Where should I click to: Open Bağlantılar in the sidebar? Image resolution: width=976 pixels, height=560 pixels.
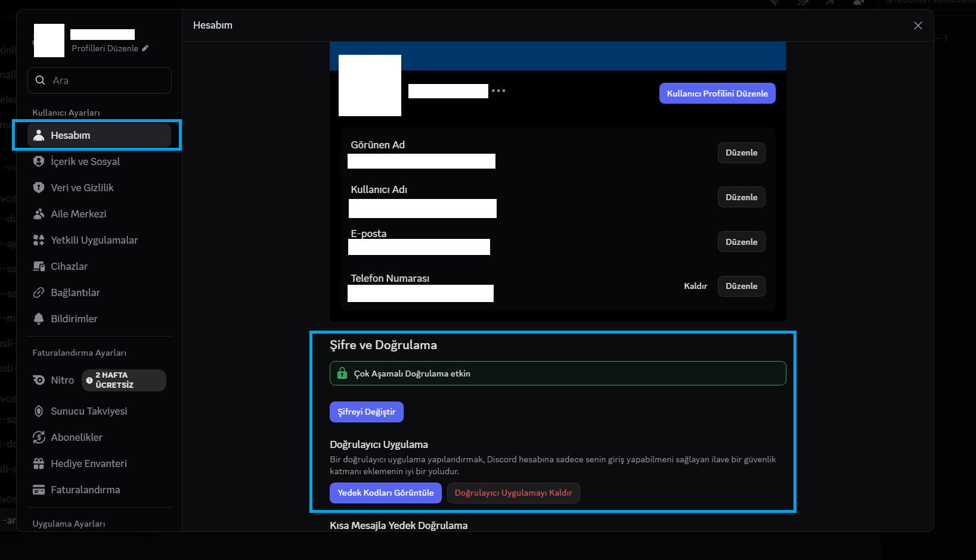[99, 293]
